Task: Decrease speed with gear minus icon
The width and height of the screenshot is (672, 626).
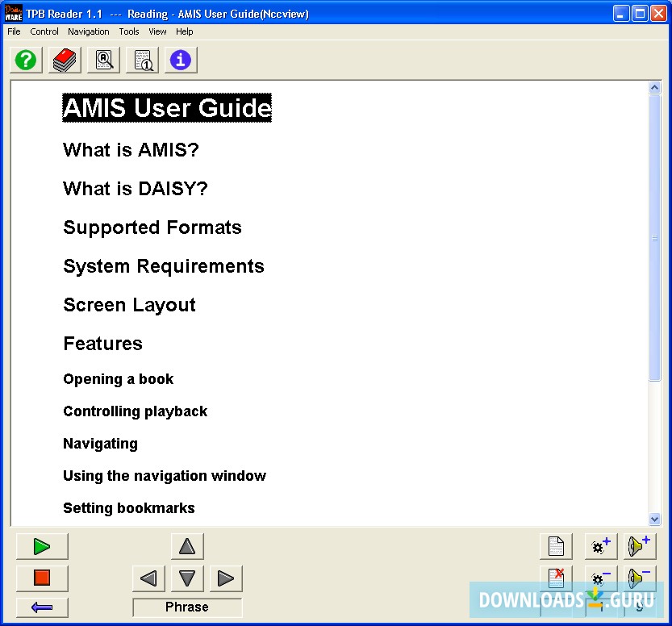Action: (x=601, y=578)
